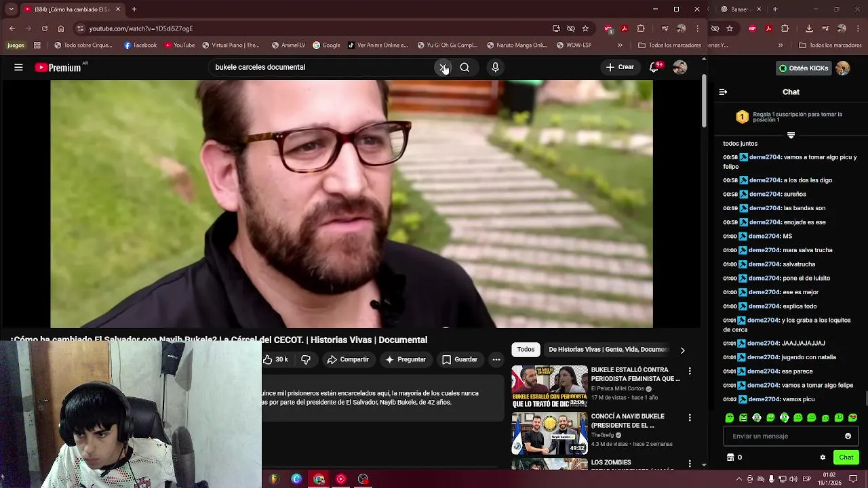Open options for BUKELE ESTALLÓ video
Screen dimensions: 868x488
tap(690, 371)
